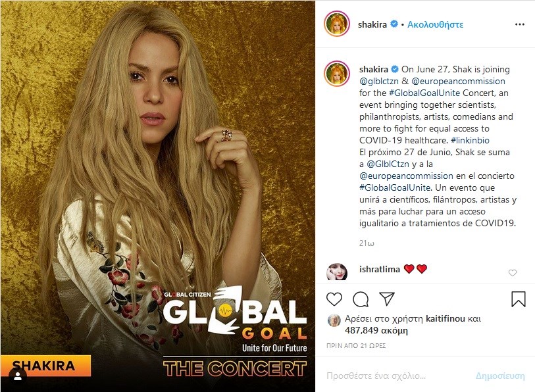Like ishratlima's comment with small heart
The height and width of the screenshot is (392, 535).
(x=513, y=272)
